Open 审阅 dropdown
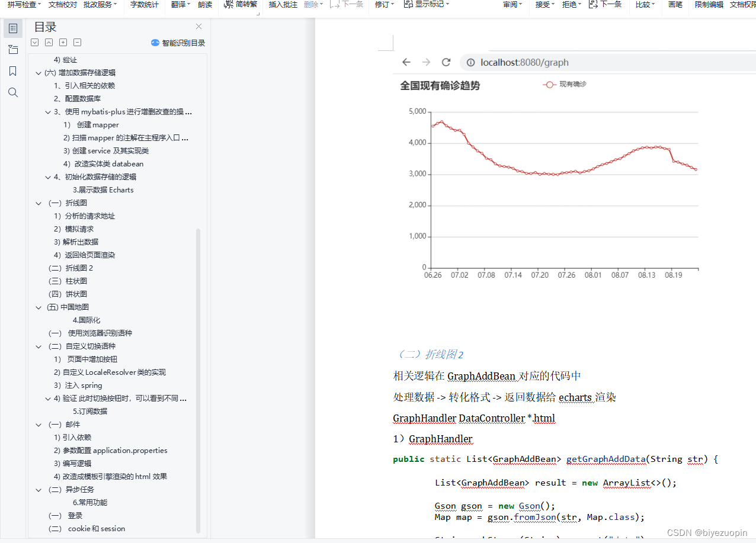 pyautogui.click(x=512, y=5)
